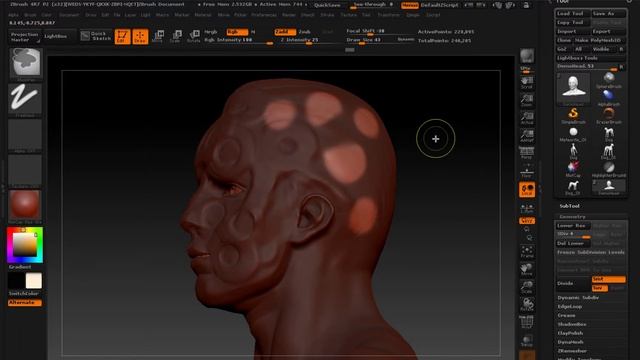Click the Import button in Tool panel

point(573,31)
